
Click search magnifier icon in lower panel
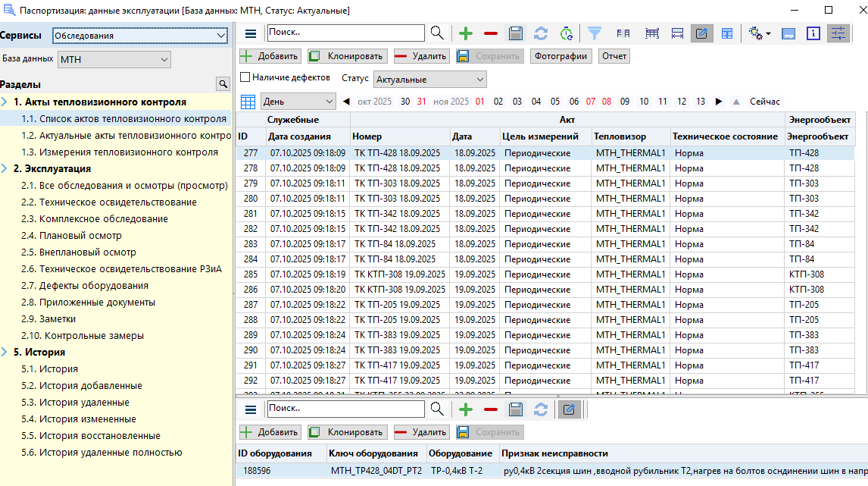pos(437,409)
